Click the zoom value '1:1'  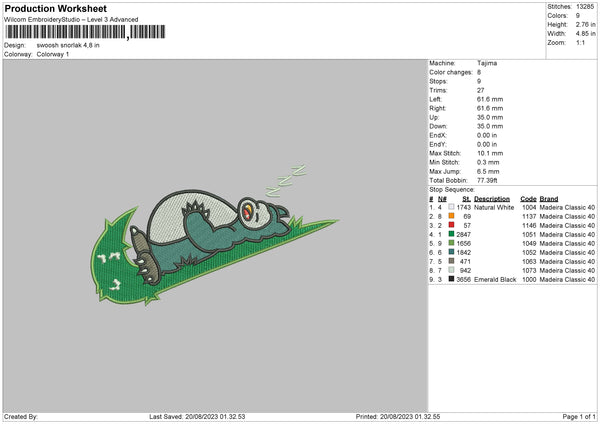(x=580, y=43)
